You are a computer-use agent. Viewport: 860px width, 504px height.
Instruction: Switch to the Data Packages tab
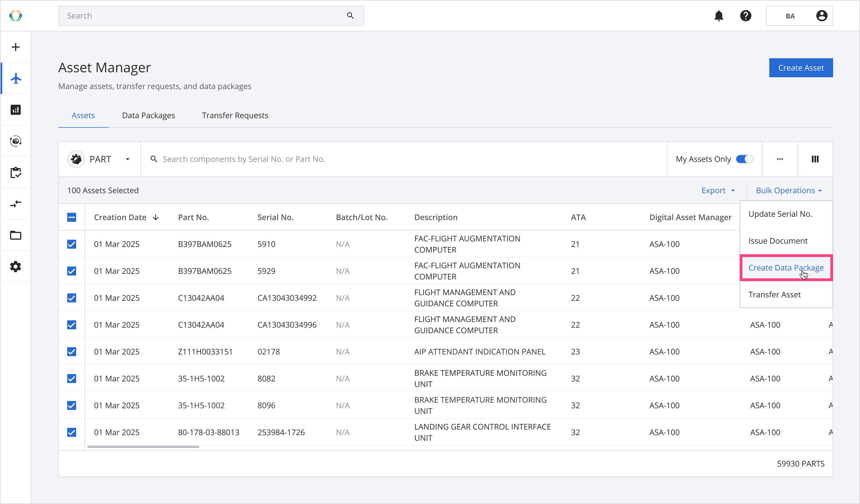[148, 115]
